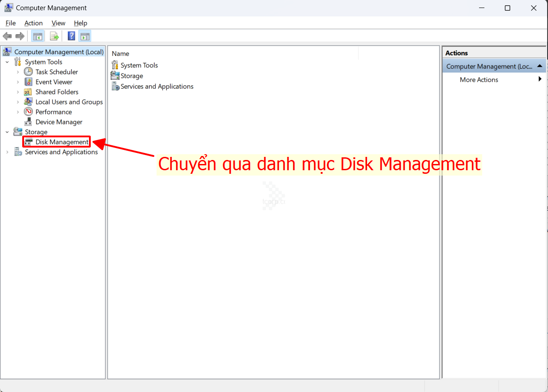Expand the Services and Applications node
548x392 pixels.
coord(7,152)
